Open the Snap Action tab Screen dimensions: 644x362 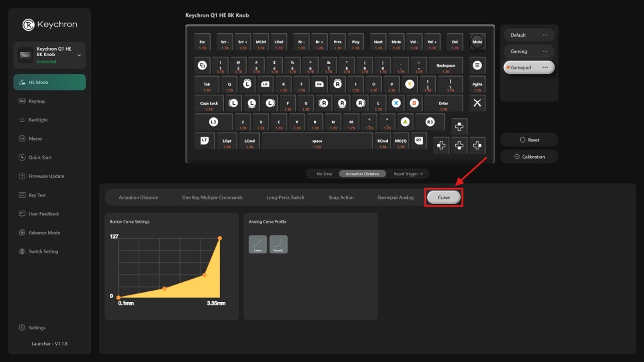click(341, 197)
